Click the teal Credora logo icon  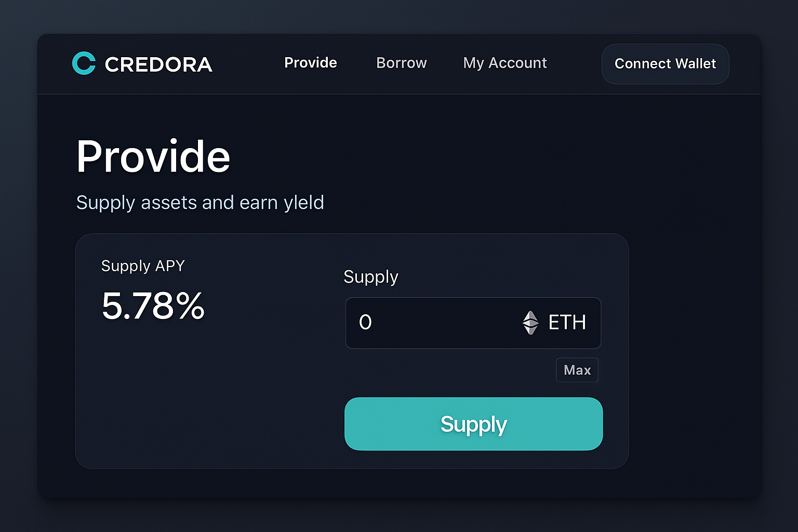84,63
